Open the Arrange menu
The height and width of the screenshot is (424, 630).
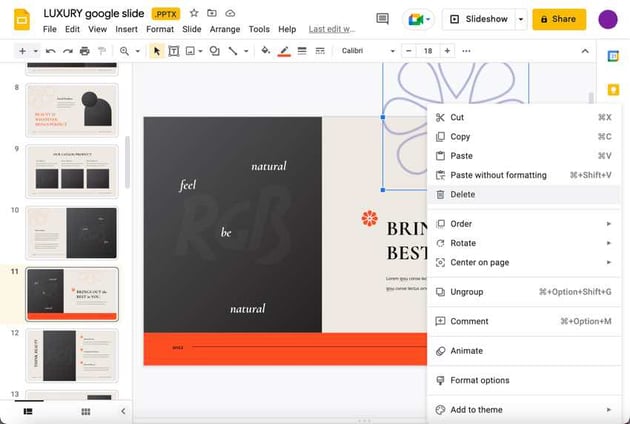tap(225, 29)
